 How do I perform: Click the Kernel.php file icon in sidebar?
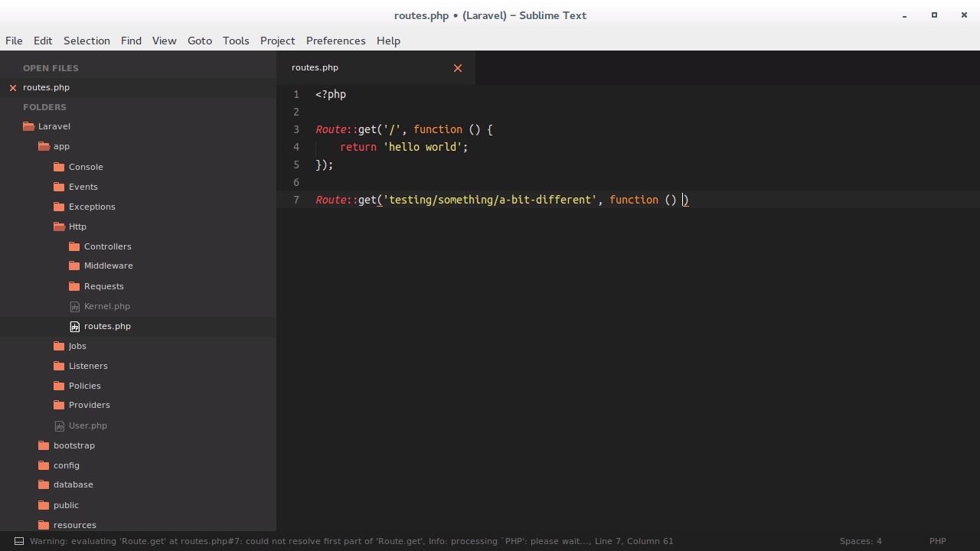point(74,306)
